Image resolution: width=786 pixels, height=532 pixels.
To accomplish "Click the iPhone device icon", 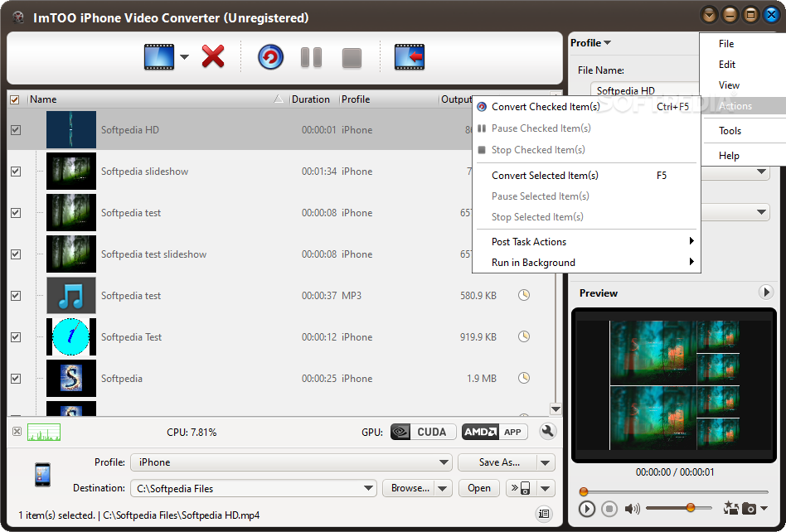I will 42,474.
